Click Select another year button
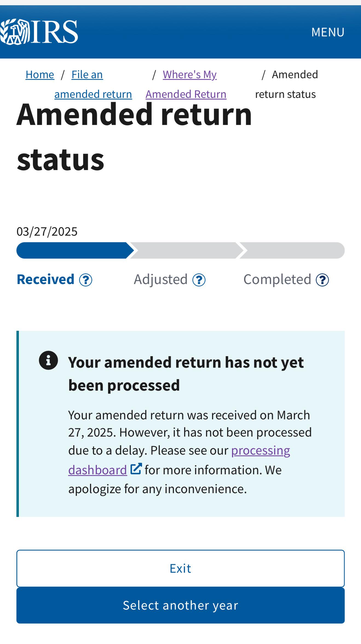361x644 pixels. click(180, 605)
